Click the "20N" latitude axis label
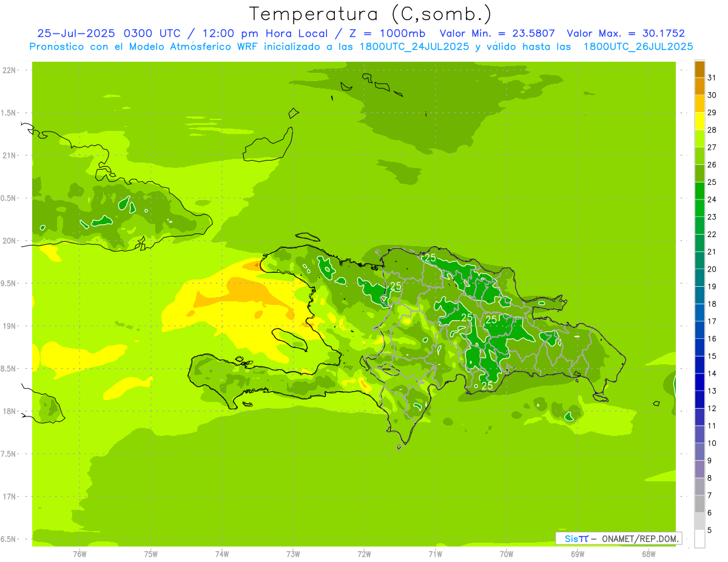This screenshot has width=728, height=562. 9,241
